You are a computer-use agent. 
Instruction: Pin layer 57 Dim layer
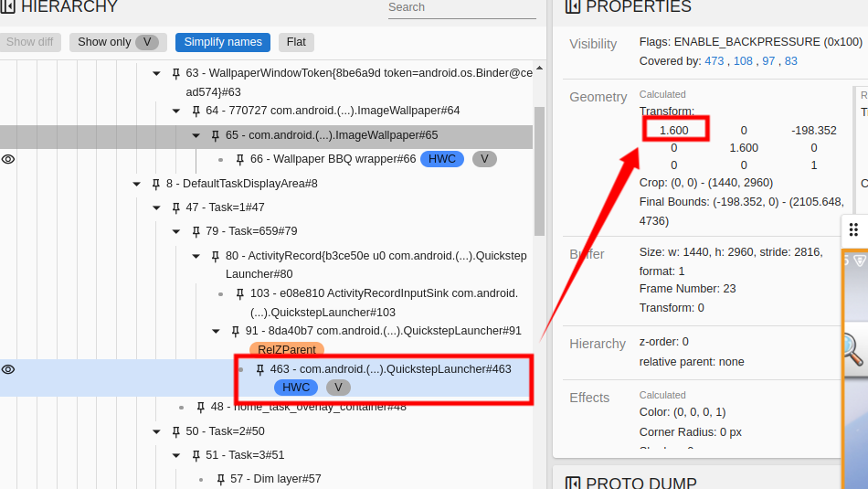point(221,479)
